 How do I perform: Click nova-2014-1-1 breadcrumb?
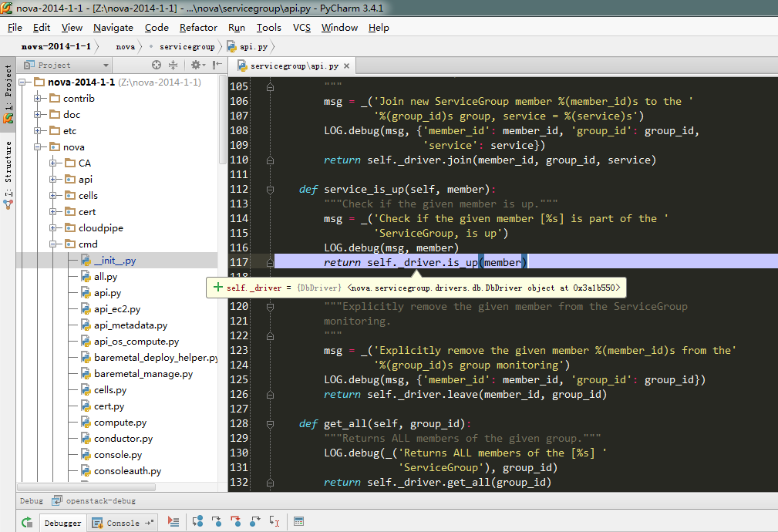(56, 47)
